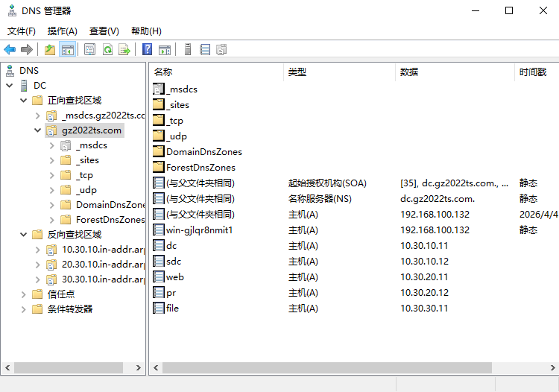Select the web host (A) record
This screenshot has width=559, height=392.
(175, 277)
